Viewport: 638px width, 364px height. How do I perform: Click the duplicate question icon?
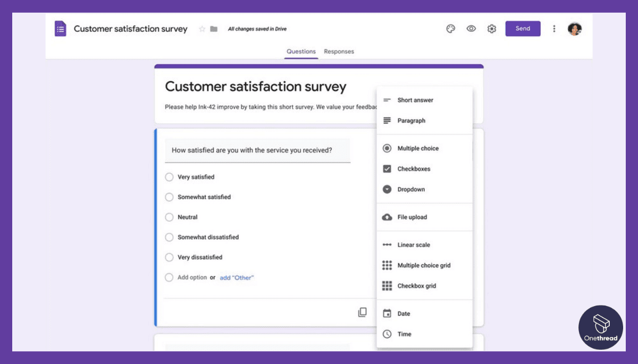tap(362, 312)
